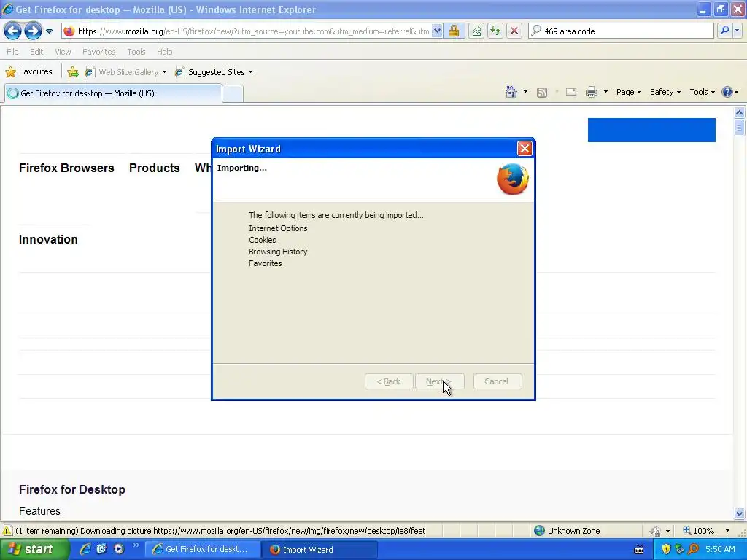Click the search magnifier button
This screenshot has width=747, height=560.
click(724, 31)
